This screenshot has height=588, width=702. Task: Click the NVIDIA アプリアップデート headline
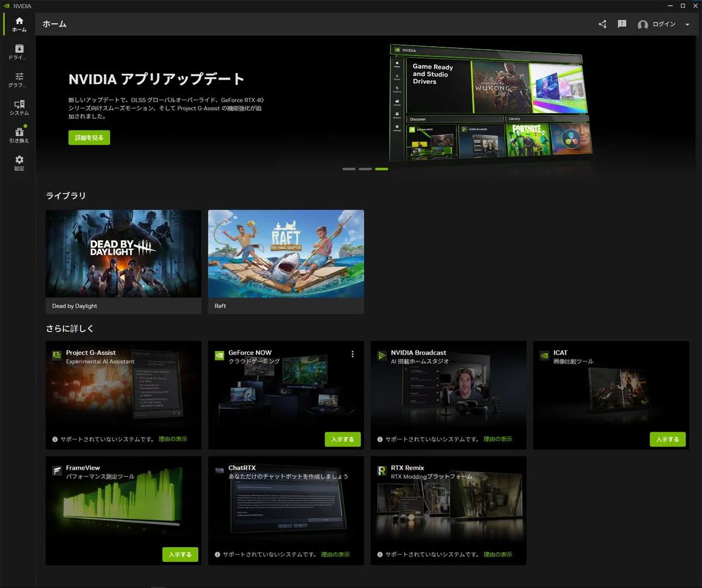click(x=156, y=80)
